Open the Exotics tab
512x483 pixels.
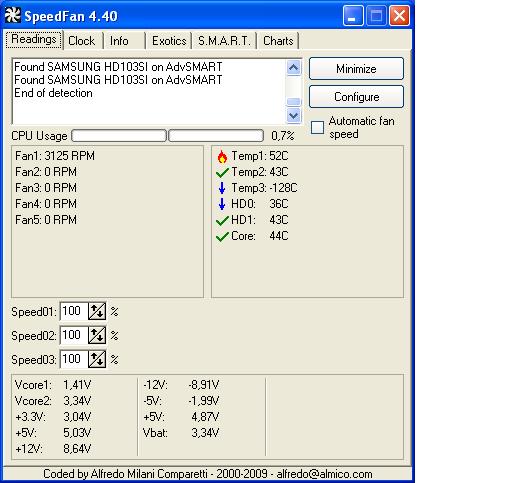click(x=169, y=41)
